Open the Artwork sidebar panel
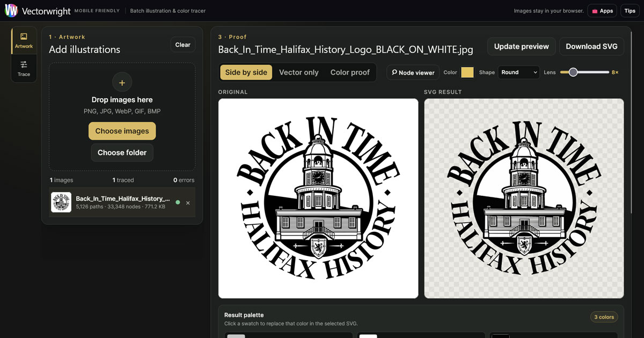Viewport: 644px width, 338px height. 24,41
